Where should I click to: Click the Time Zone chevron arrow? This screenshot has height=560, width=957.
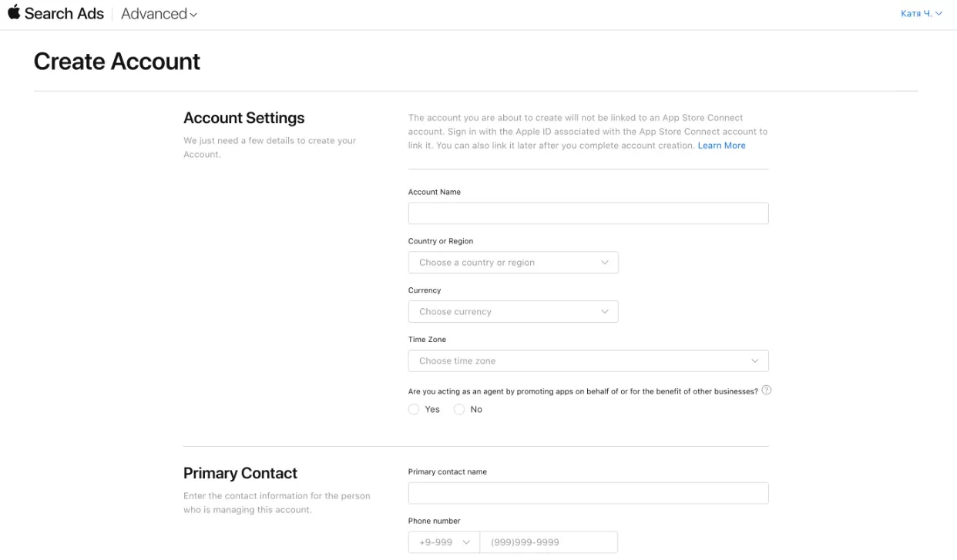[x=755, y=361]
